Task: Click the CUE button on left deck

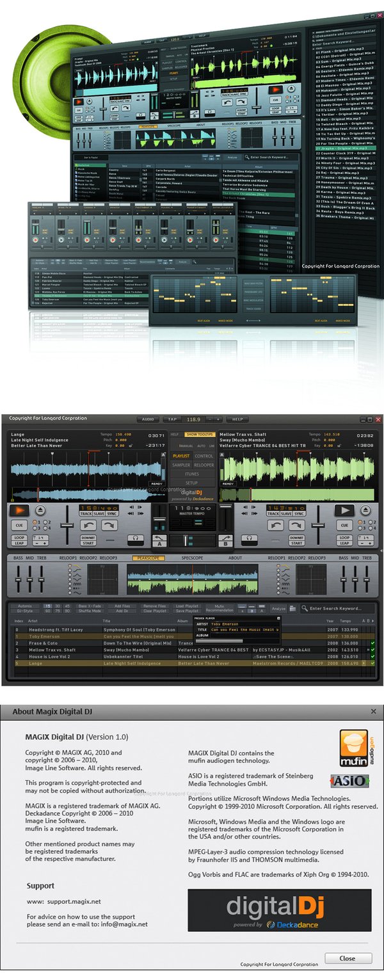Action: tap(19, 524)
